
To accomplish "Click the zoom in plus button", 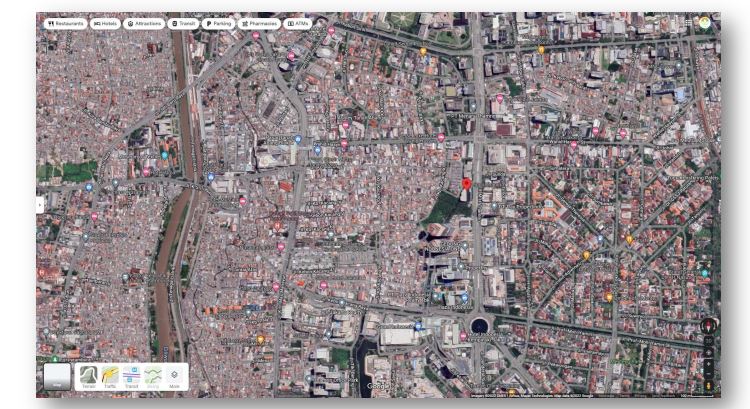I will [708, 364].
